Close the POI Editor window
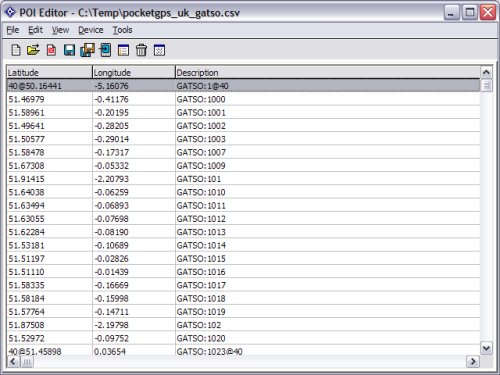The height and width of the screenshot is (375, 500). pyautogui.click(x=488, y=13)
